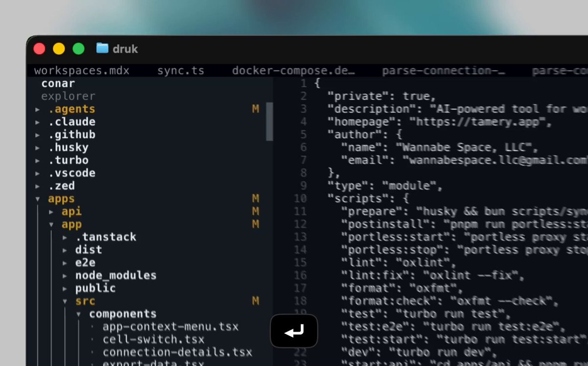Image resolution: width=588 pixels, height=366 pixels.
Task: Click the "dev": "turbo run dev" line
Action: (419, 352)
